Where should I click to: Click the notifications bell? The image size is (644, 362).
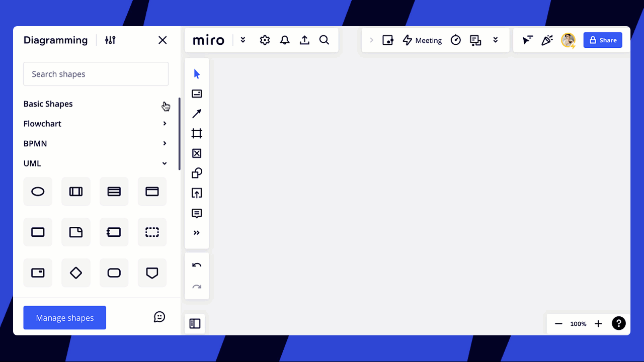(285, 40)
